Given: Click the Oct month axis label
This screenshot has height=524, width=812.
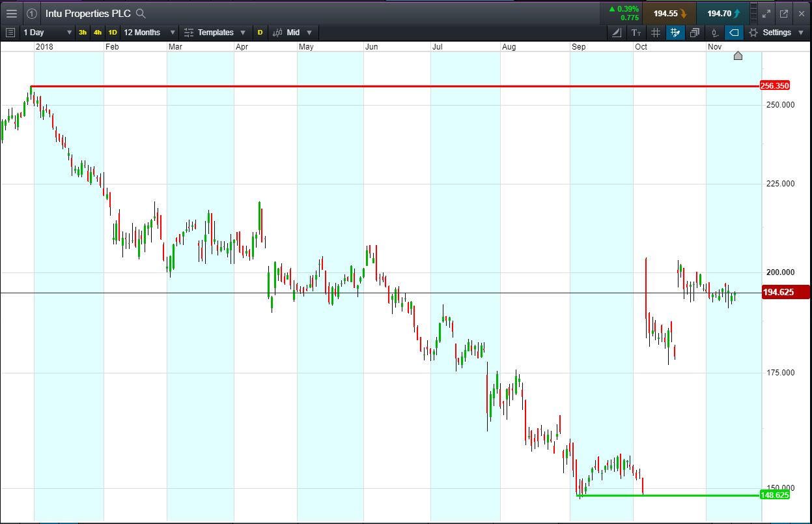Looking at the screenshot, I should tap(641, 47).
